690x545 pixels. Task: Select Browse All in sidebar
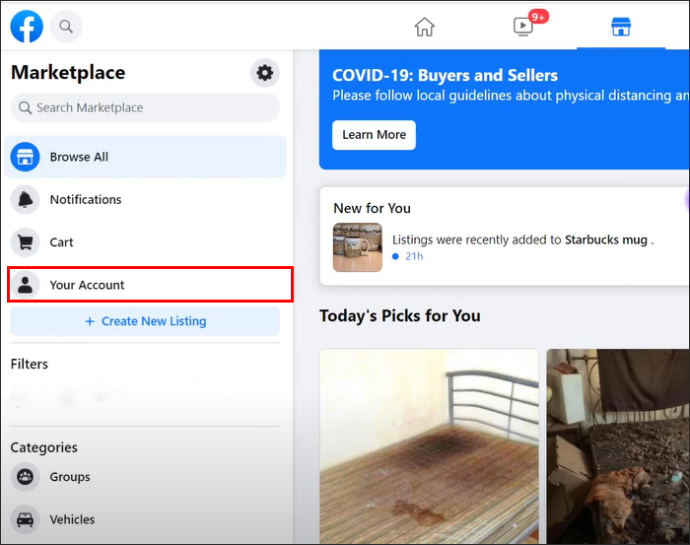tap(145, 157)
